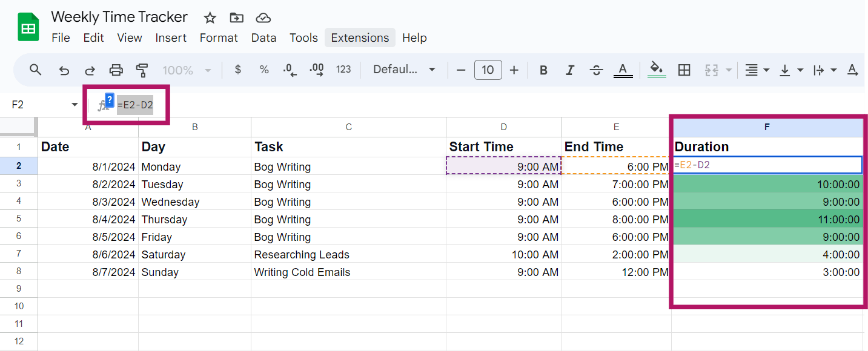Increase font size with plus button
This screenshot has width=868, height=351.
(514, 70)
